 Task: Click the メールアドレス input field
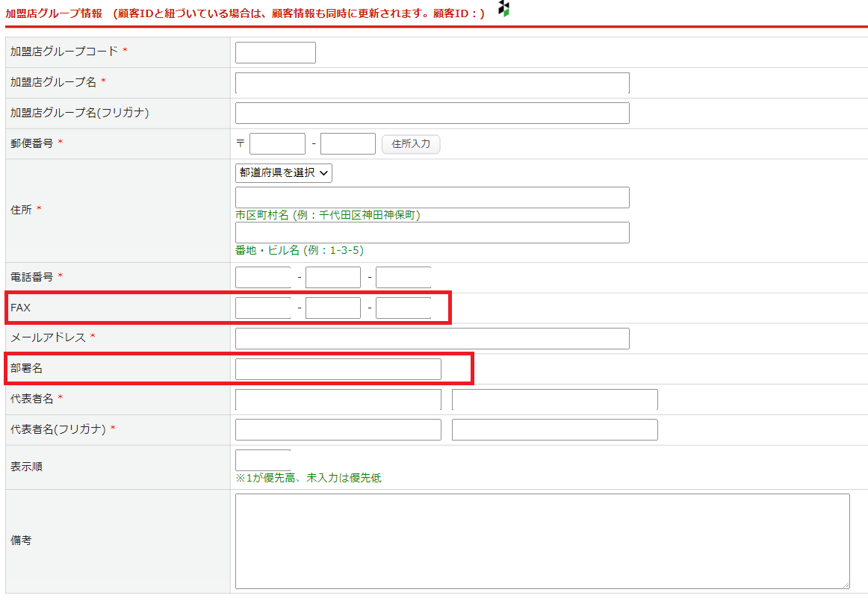click(432, 339)
